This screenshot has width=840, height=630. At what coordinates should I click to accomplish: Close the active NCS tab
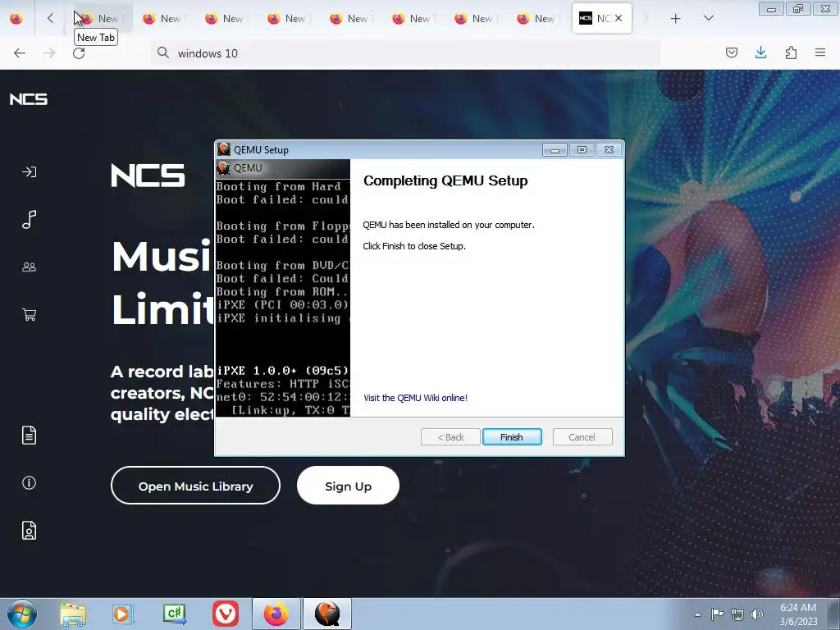pyautogui.click(x=619, y=18)
